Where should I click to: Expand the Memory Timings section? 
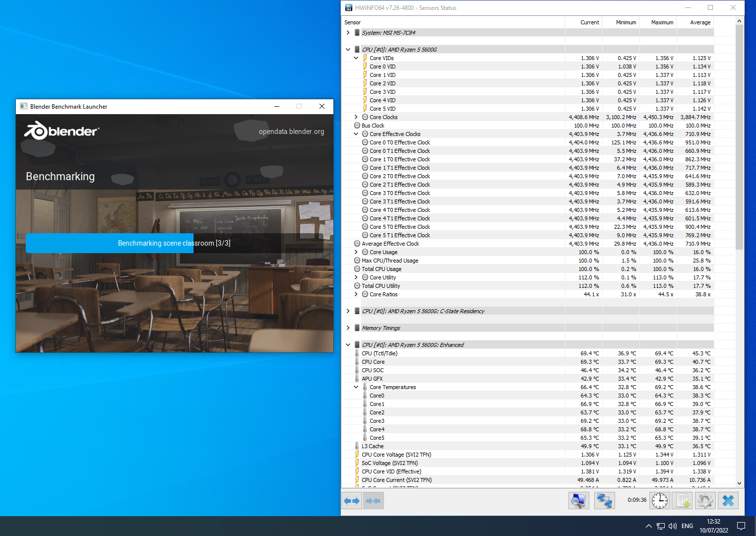pyautogui.click(x=348, y=328)
